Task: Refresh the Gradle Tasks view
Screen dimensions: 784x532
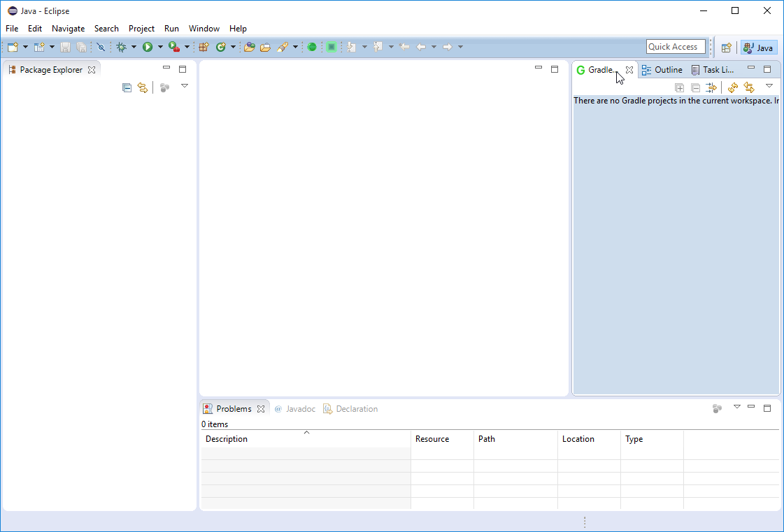Action: [x=732, y=87]
